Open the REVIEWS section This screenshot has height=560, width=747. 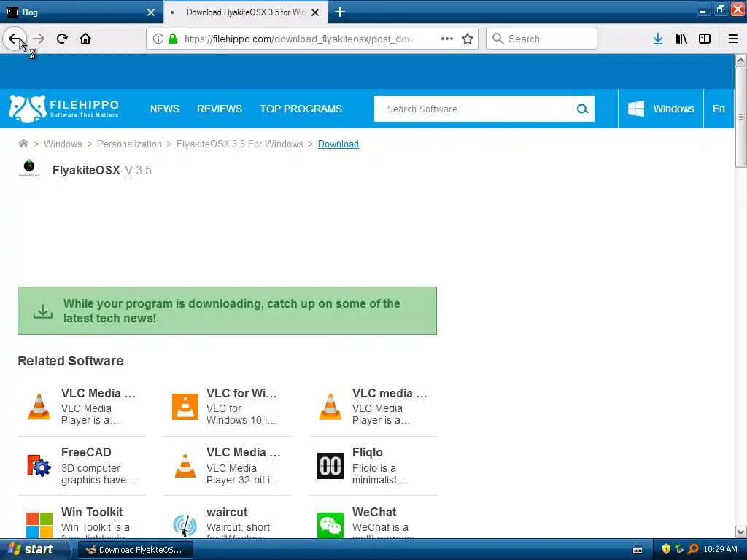click(x=220, y=109)
